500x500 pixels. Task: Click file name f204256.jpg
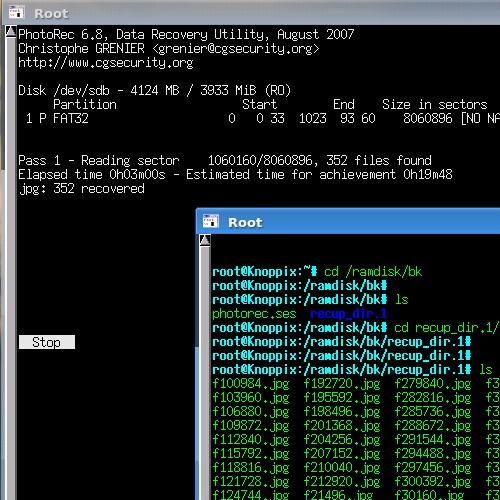[x=342, y=440]
